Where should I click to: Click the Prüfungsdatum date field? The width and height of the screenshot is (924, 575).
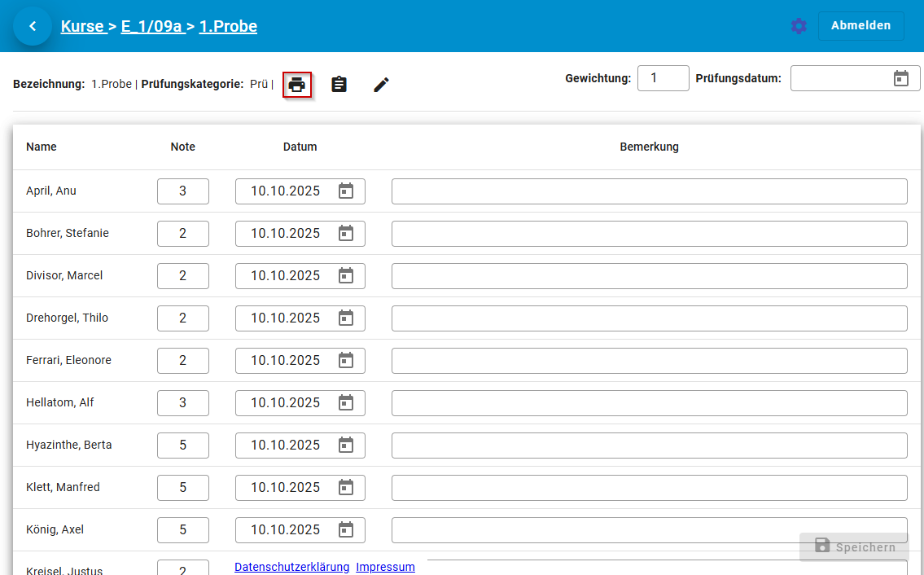(855, 78)
